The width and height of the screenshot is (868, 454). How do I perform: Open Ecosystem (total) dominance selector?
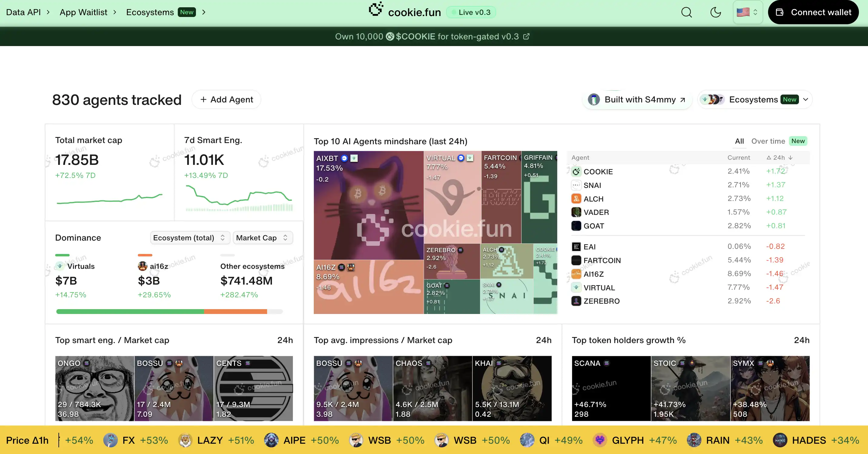(x=189, y=238)
